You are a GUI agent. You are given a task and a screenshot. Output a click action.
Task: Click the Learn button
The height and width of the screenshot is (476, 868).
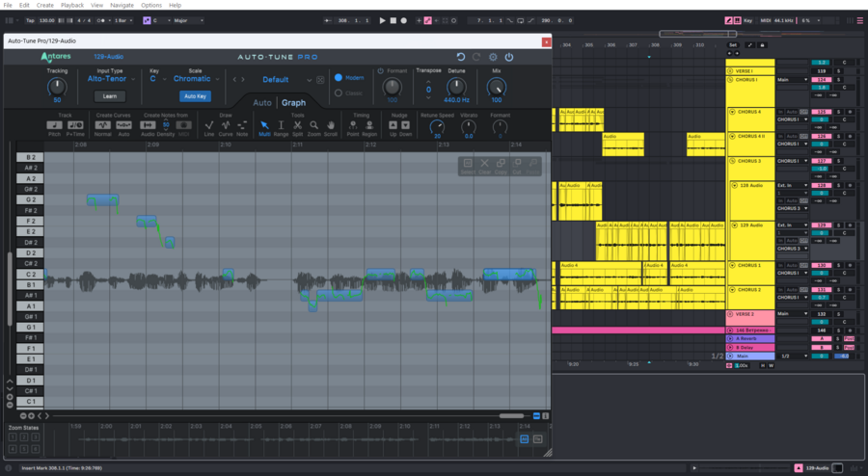coord(109,96)
